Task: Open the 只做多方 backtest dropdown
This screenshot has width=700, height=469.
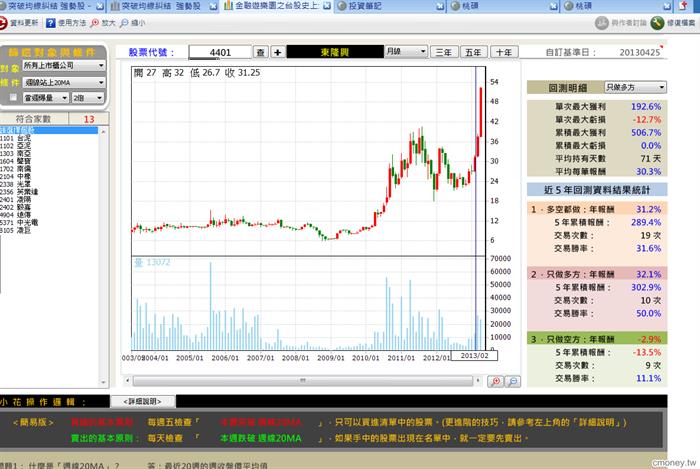Action: [x=635, y=87]
